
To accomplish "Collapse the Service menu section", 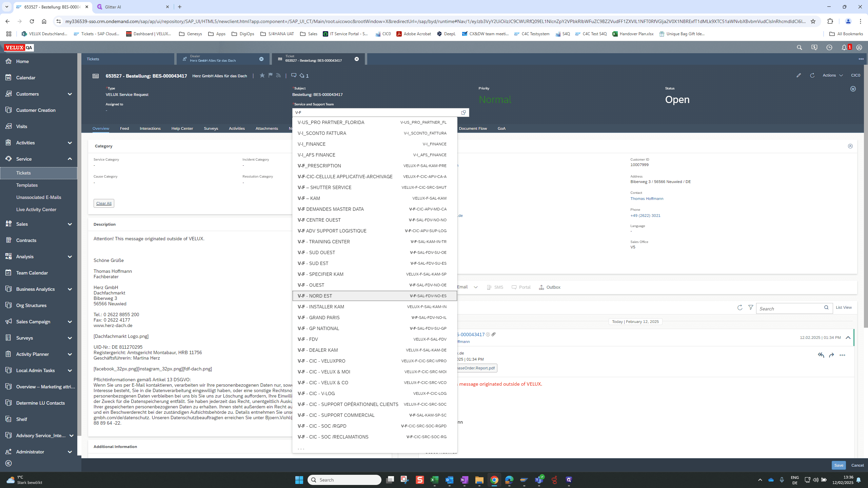I will [x=70, y=159].
